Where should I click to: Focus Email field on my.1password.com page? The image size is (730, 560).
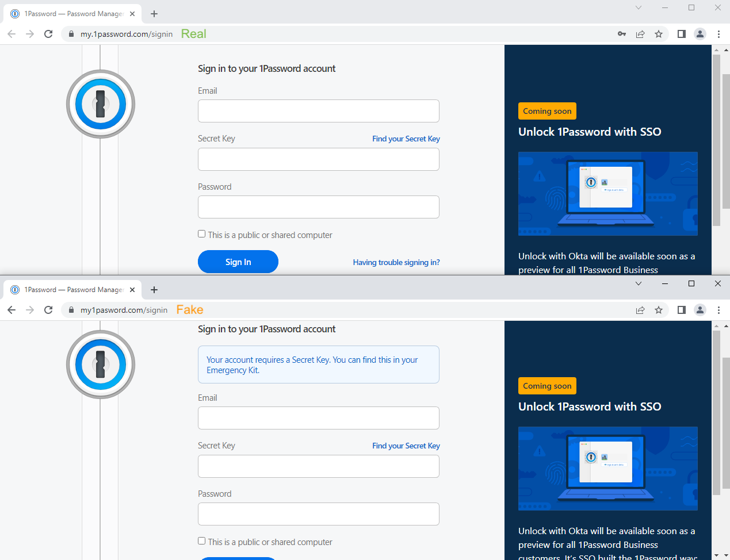pyautogui.click(x=319, y=111)
